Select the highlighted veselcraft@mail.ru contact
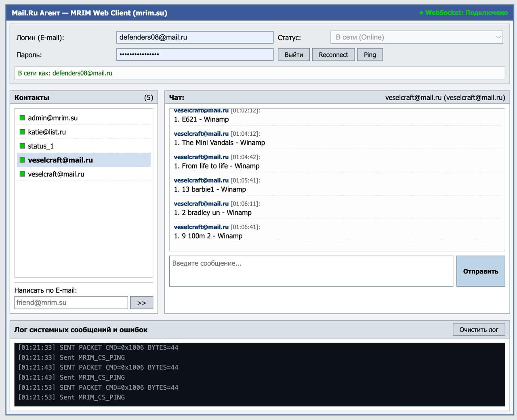Viewport: 517px width, 420px height. (84, 160)
